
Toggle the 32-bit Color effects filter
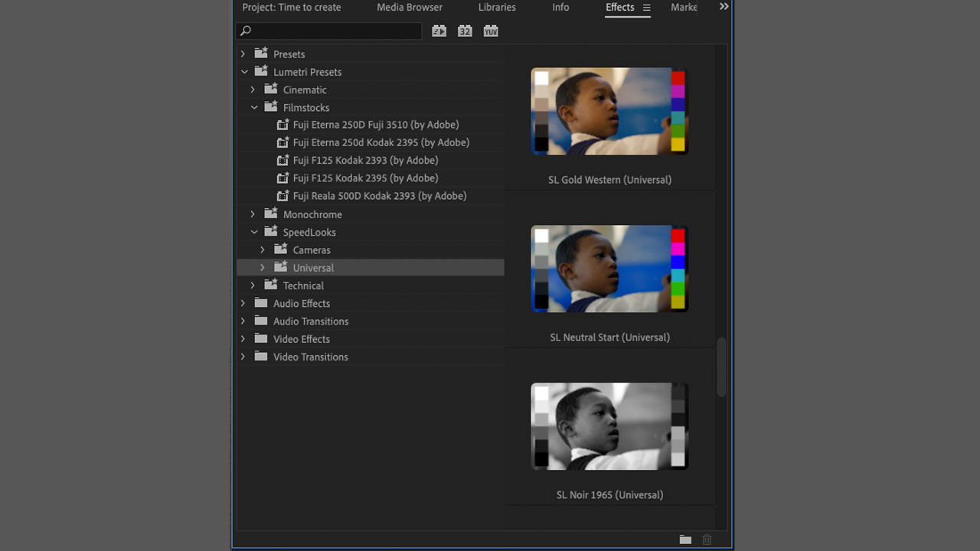pos(465,31)
